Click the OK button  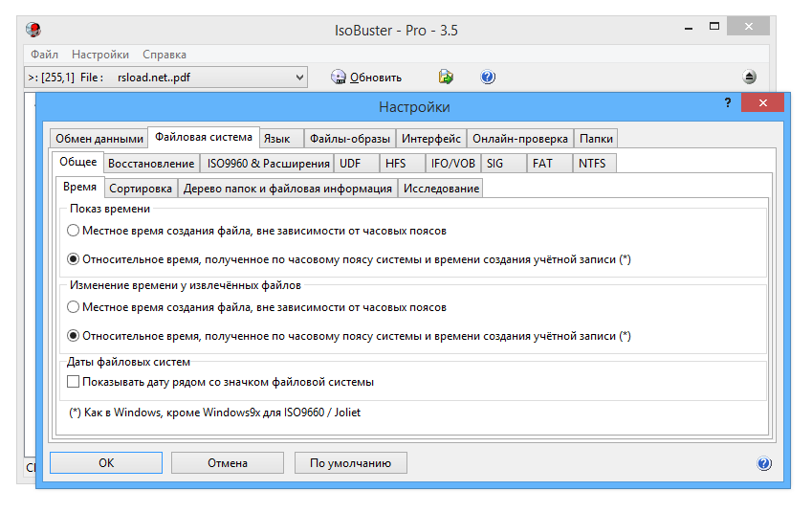(106, 462)
